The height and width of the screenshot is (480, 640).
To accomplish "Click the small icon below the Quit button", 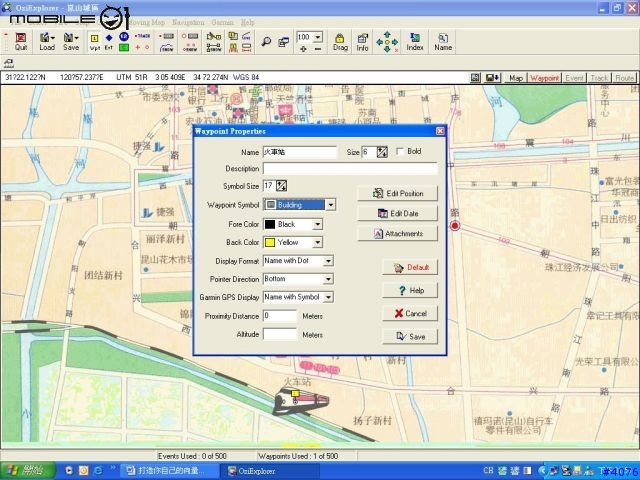I will (9, 63).
